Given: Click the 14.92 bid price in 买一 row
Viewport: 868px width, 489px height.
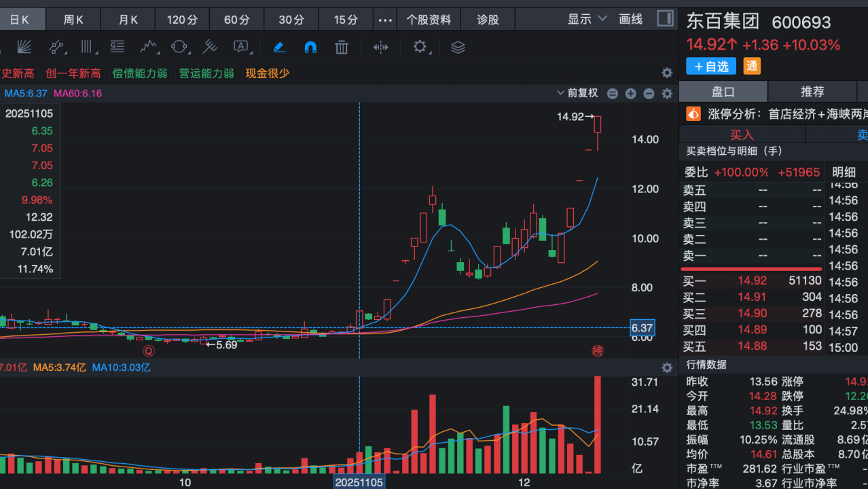Looking at the screenshot, I should tap(753, 280).
